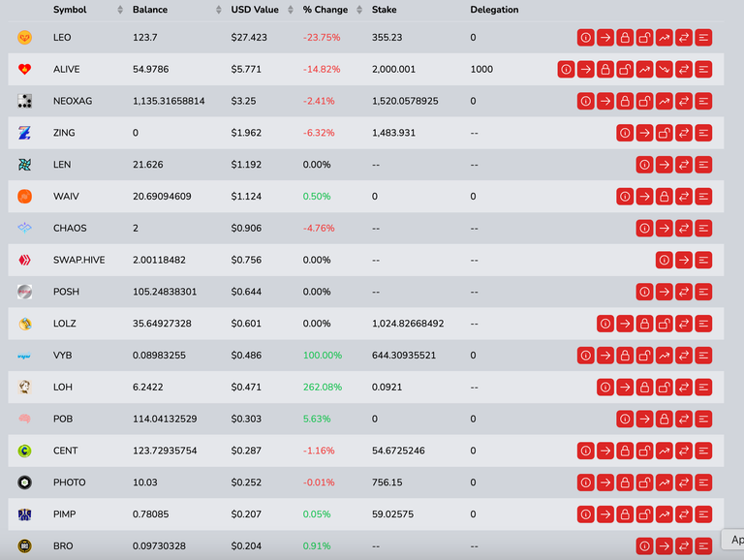Stake LEO using the lock icon
Image resolution: width=744 pixels, height=560 pixels.
(x=625, y=38)
